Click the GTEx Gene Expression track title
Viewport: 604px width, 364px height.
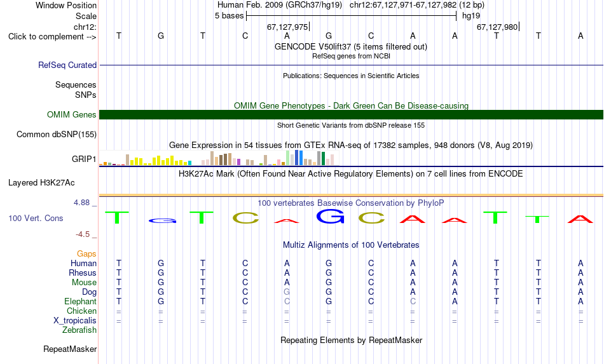351,145
